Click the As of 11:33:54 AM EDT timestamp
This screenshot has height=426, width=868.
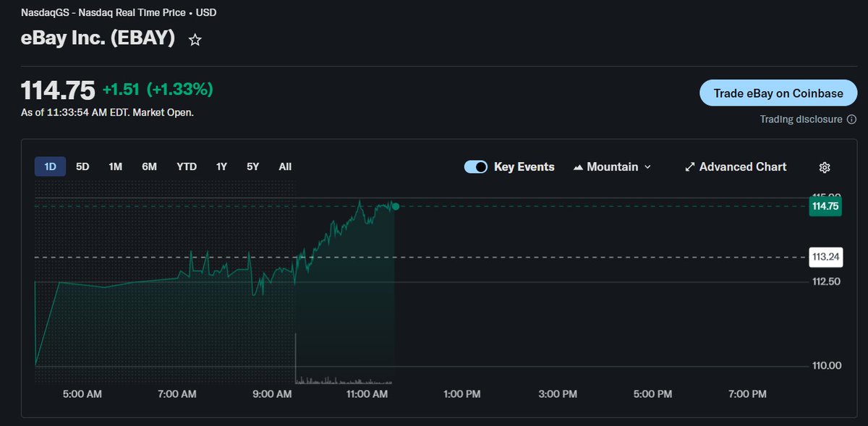coord(107,113)
